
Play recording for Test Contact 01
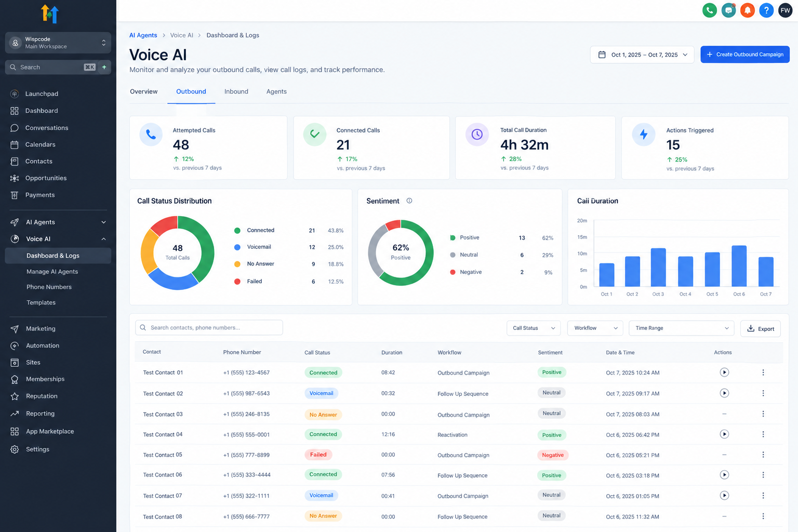[724, 373]
